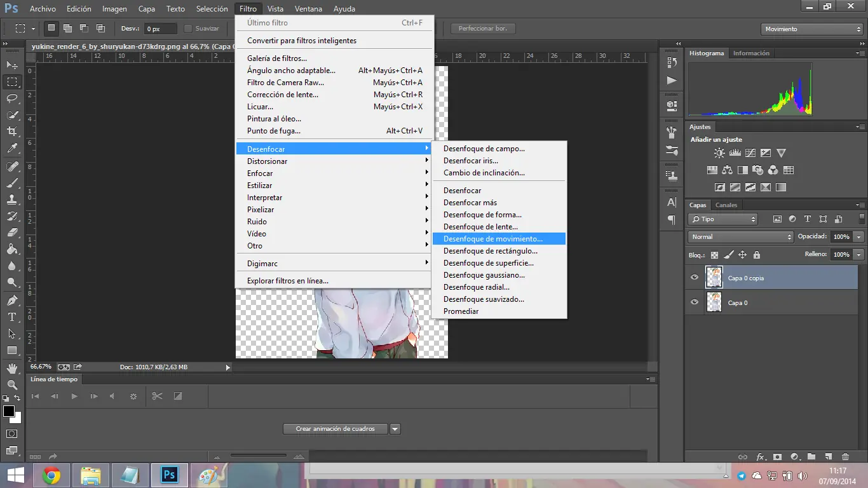Image resolution: width=868 pixels, height=488 pixels.
Task: Open the Ajustes panel menu
Action: [x=860, y=127]
